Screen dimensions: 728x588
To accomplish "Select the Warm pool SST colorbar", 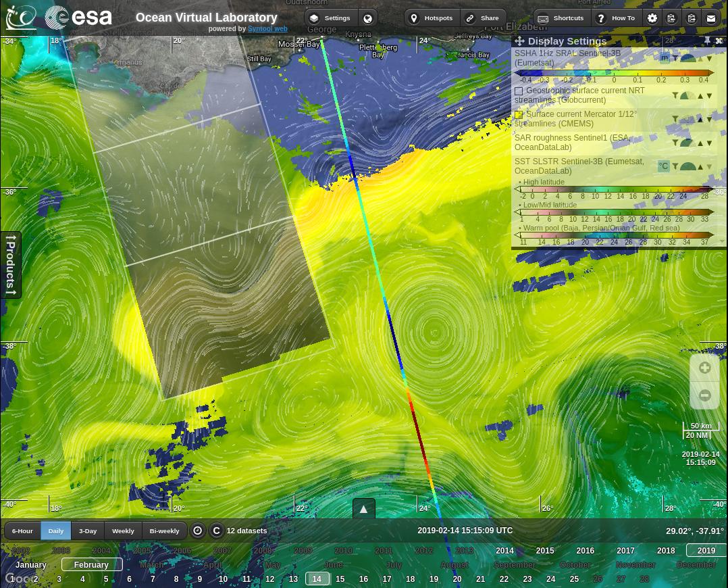I will pos(615,235).
